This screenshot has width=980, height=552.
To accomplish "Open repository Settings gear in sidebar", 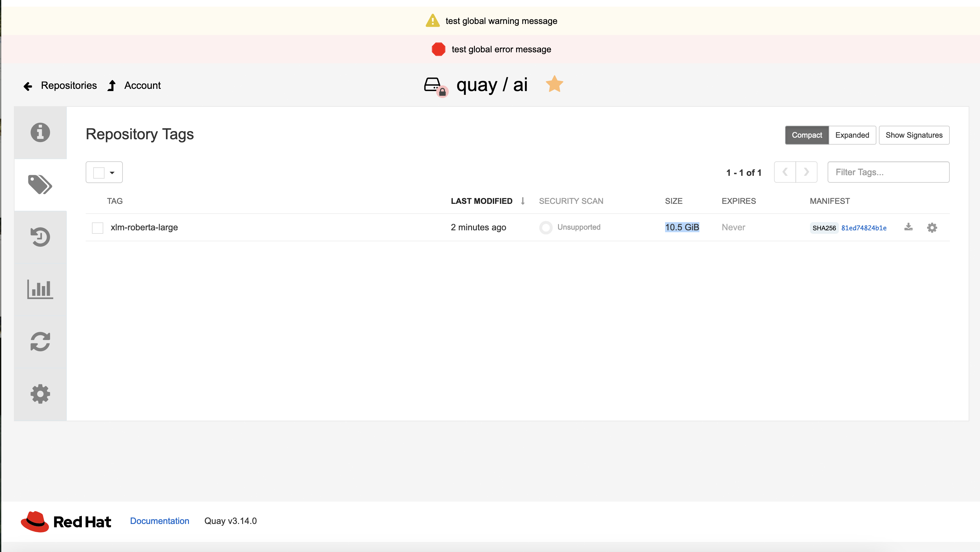I will pos(40,394).
